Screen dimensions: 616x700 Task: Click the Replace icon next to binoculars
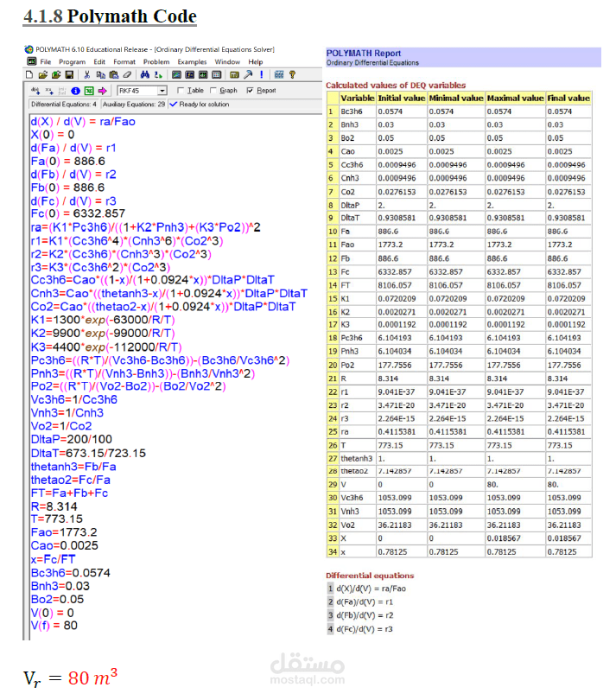(158, 74)
